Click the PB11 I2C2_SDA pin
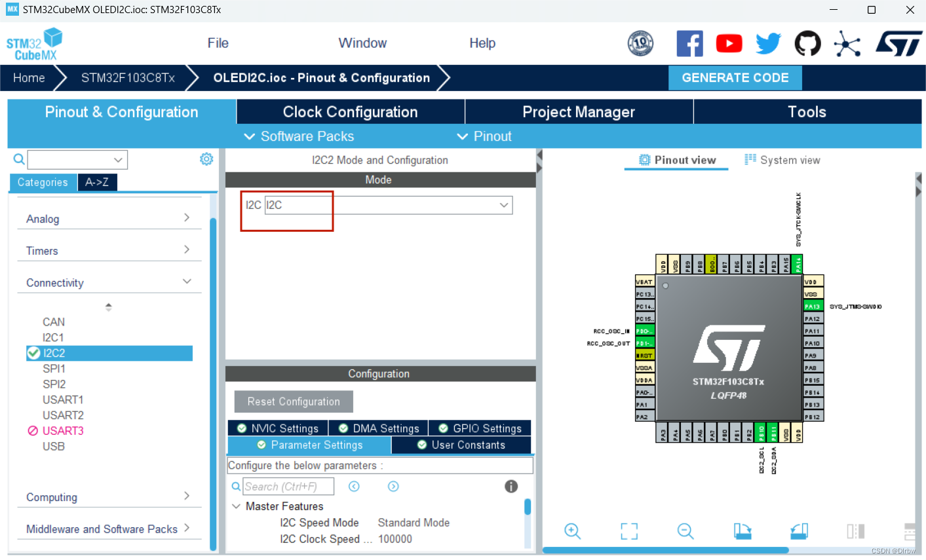Screen dimensions: 926x560 [773, 432]
